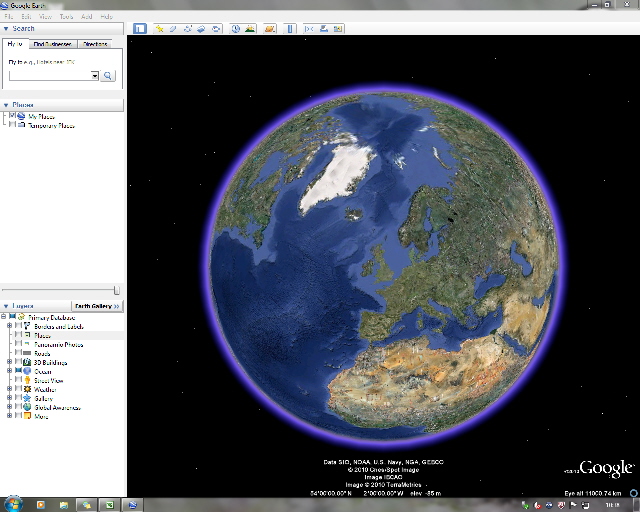Click the Ocean layer icon
The height and width of the screenshot is (512, 640).
(x=27, y=371)
